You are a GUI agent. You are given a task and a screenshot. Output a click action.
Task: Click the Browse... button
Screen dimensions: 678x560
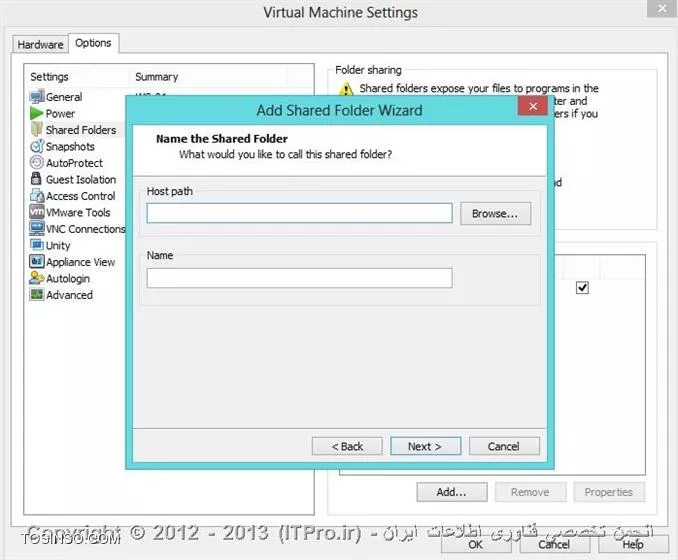(x=495, y=214)
